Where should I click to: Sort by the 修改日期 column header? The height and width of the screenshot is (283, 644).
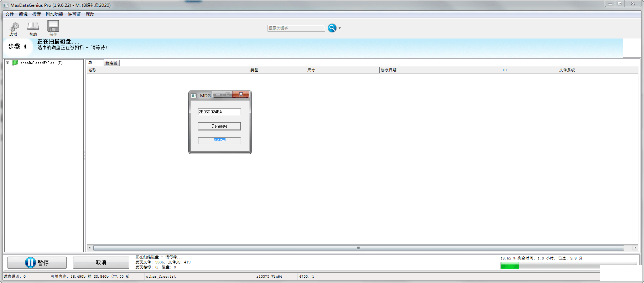[440, 70]
